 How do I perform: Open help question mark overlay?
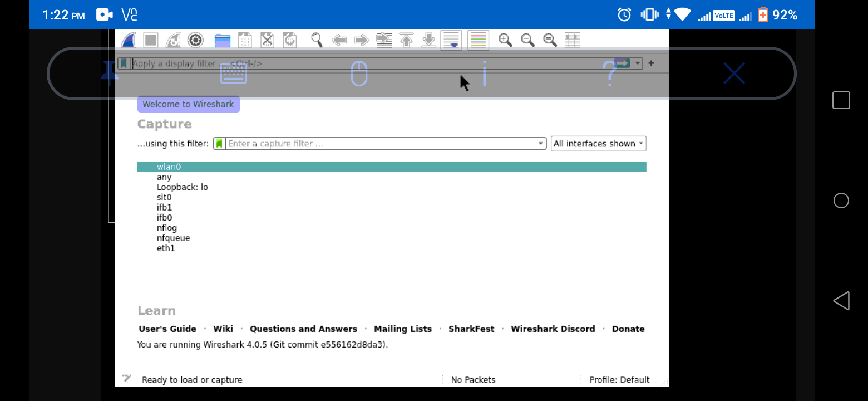pyautogui.click(x=610, y=74)
